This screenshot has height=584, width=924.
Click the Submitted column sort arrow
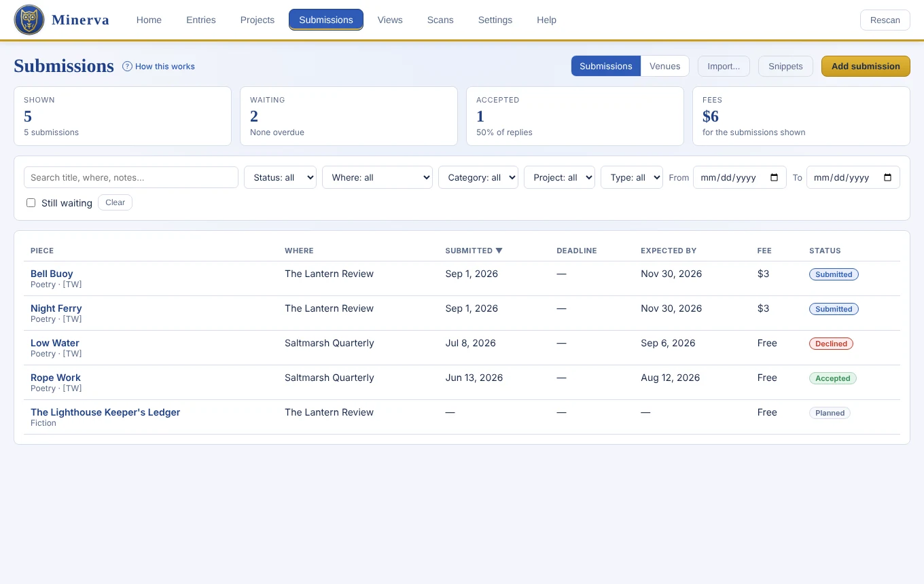pos(499,251)
